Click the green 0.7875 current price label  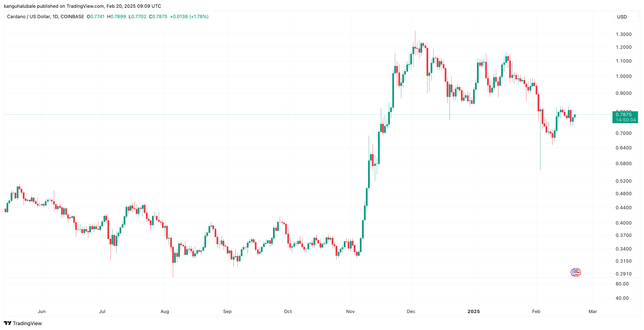point(623,114)
